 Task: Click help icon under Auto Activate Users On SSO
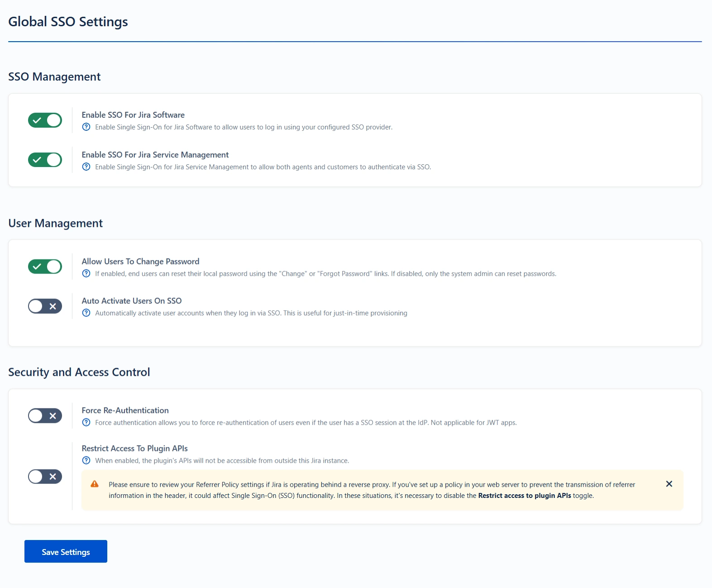pos(86,313)
